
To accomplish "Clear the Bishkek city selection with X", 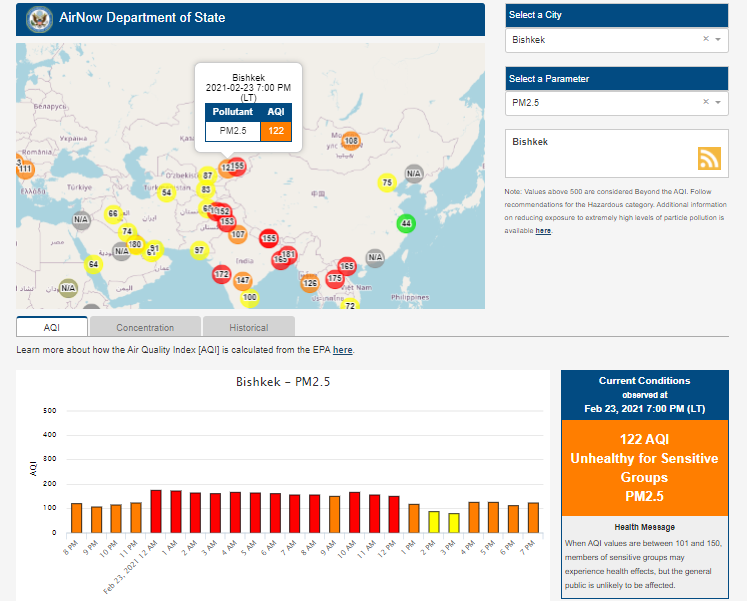I will point(705,39).
